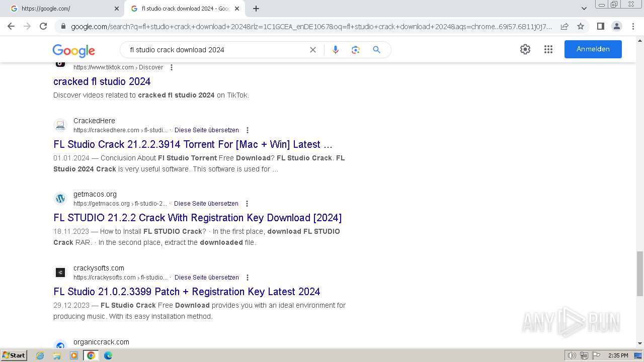The height and width of the screenshot is (362, 644).
Task: Open the Windows Start menu
Action: click(14, 355)
